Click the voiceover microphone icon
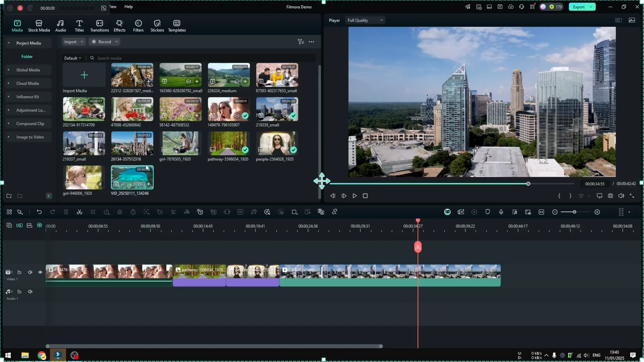Image resolution: width=644 pixels, height=362 pixels. [501, 212]
